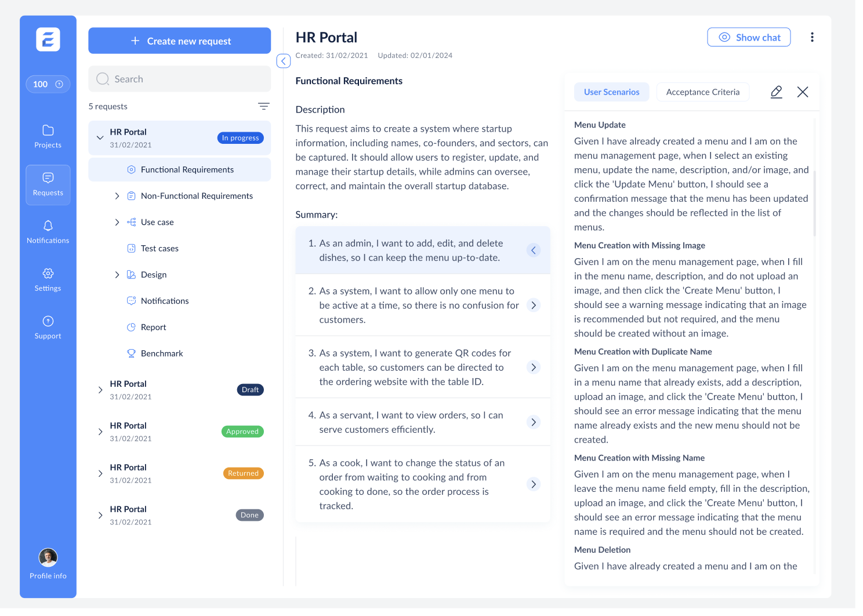Image resolution: width=863 pixels, height=616 pixels.
Task: Click the Benchmark trophy icon
Action: point(132,353)
